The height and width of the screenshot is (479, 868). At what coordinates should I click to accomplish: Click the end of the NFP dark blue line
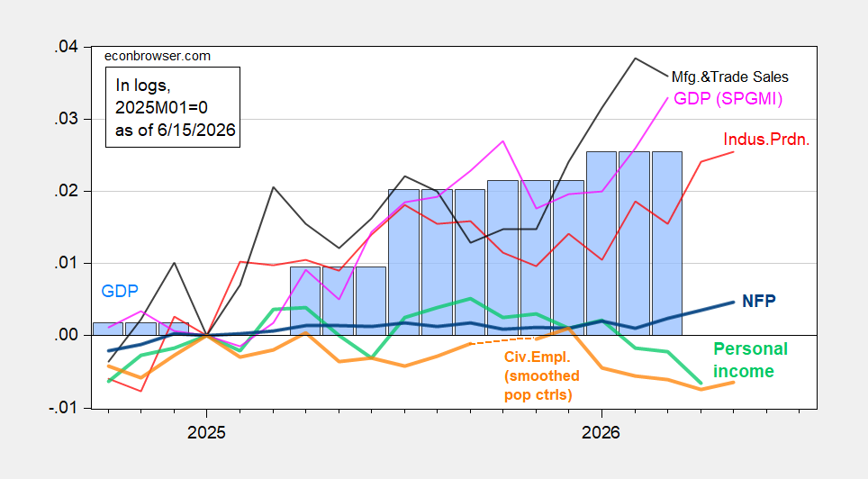pyautogui.click(x=734, y=303)
